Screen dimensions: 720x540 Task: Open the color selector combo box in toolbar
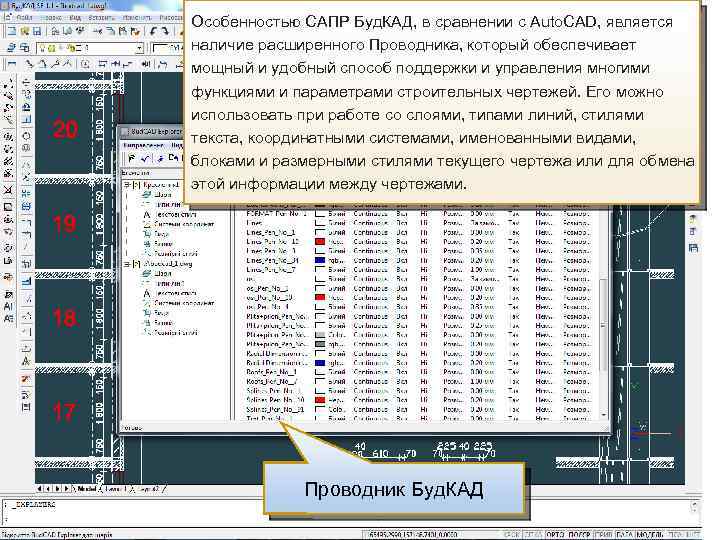(x=168, y=48)
